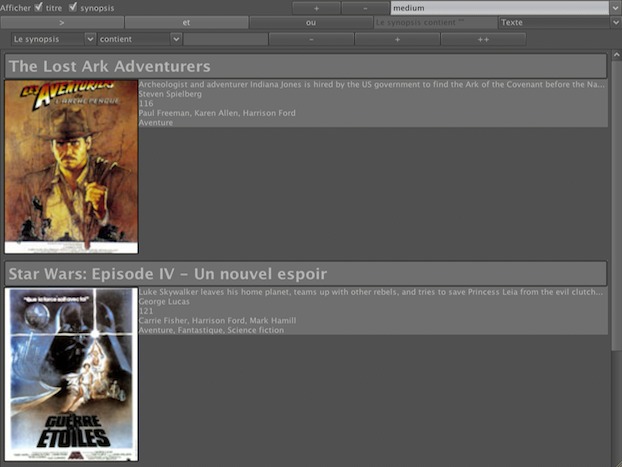Viewport: 622px width, 467px height.
Task: Click the empty search value field after contient
Action: tap(226, 39)
